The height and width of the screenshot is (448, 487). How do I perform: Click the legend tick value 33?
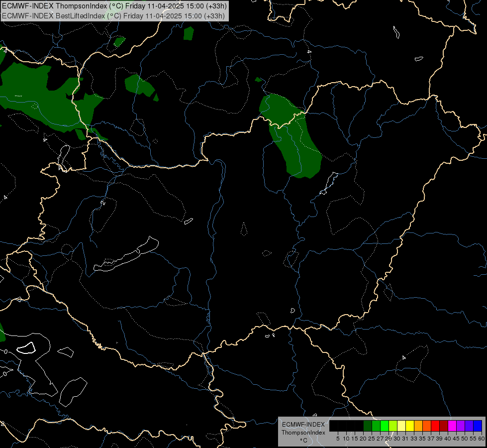tap(414, 439)
